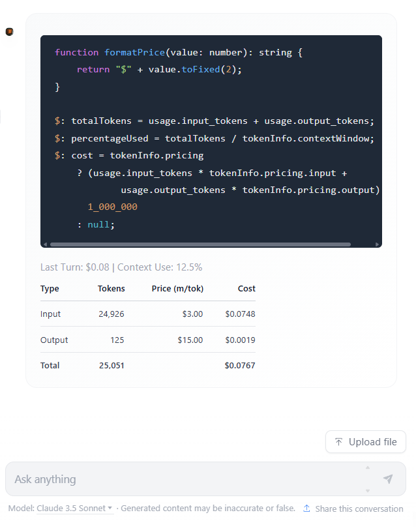This screenshot has height=532, width=416.
Task: Click the Tokens column header
Action: [111, 288]
